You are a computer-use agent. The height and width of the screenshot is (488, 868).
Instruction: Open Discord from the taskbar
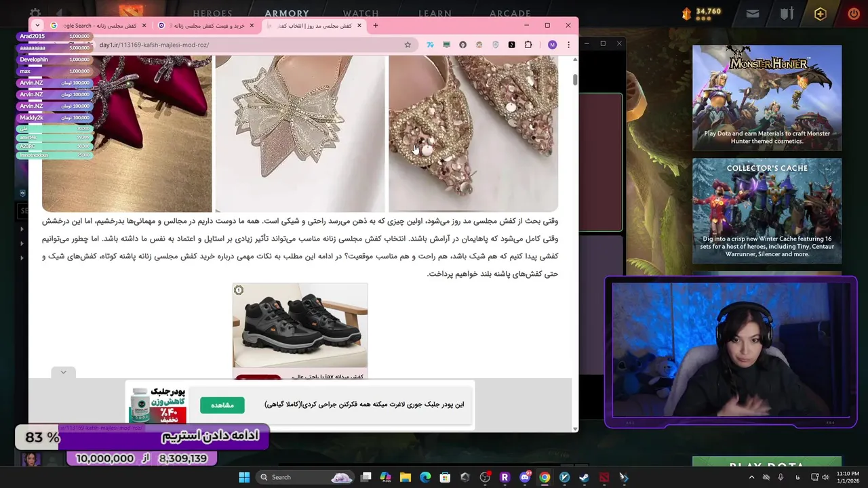tap(525, 477)
